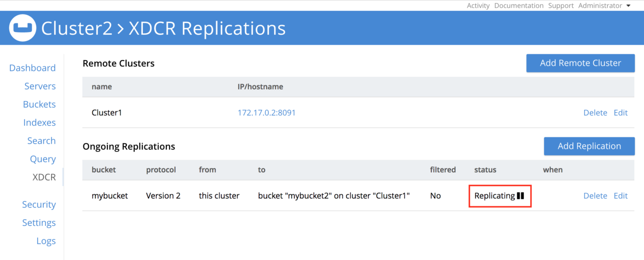
Task: Navigate to Indexes
Action: coord(40,123)
